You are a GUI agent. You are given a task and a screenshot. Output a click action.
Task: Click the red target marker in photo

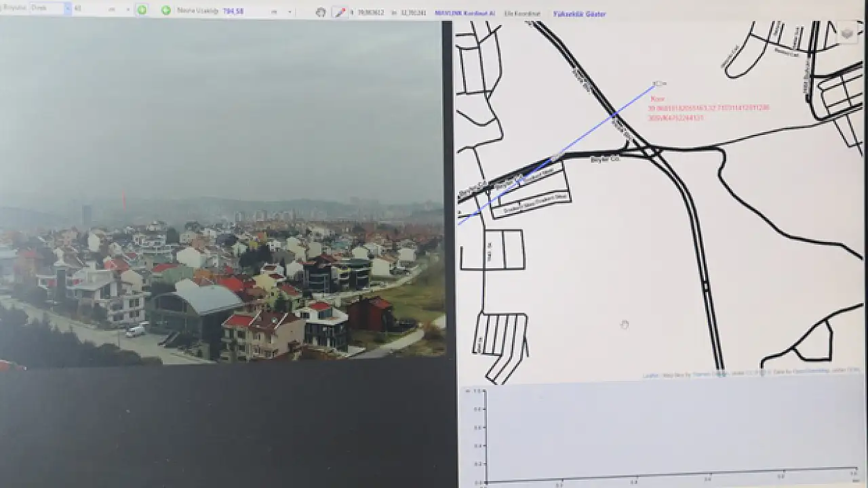click(123, 199)
